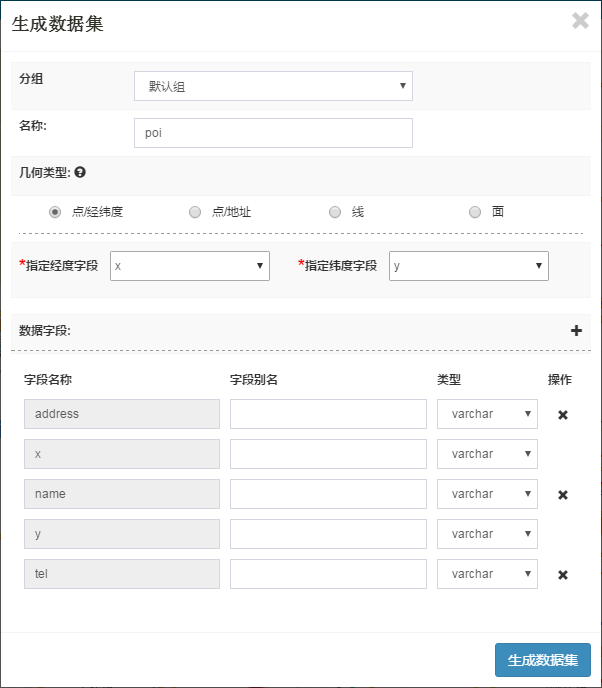Click the disabled tel field name box

pos(122,573)
